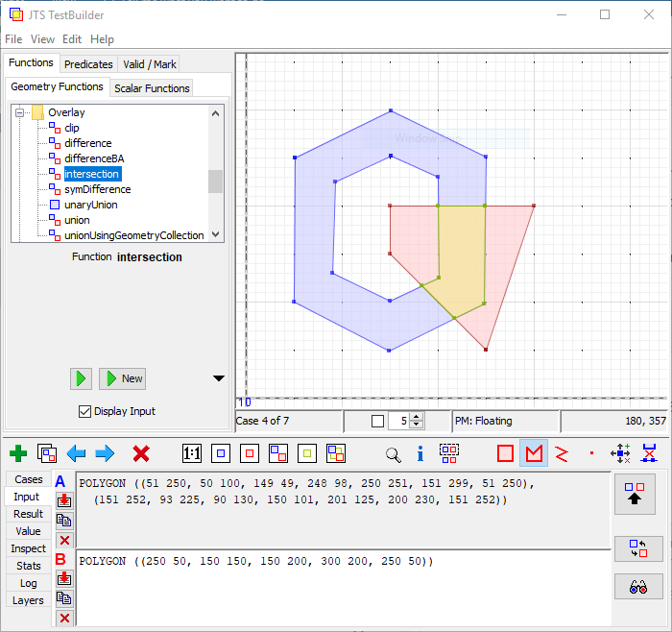The height and width of the screenshot is (632, 672).
Task: Click function tree scrollbar down arrow
Action: point(216,234)
